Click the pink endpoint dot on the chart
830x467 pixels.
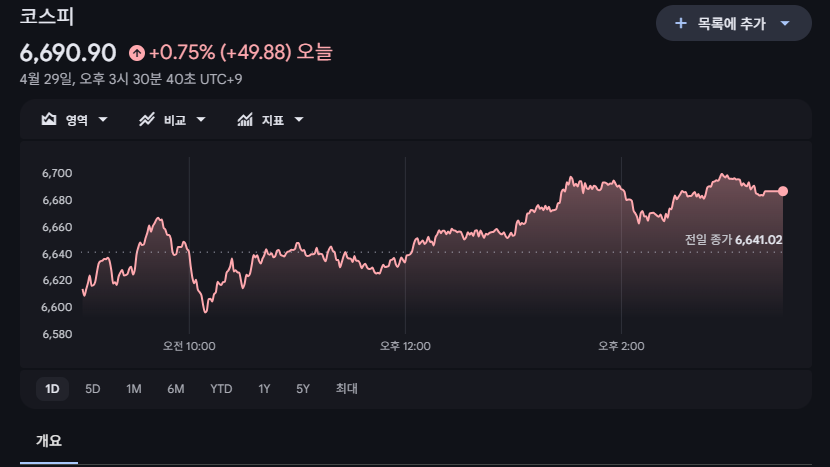pos(783,191)
